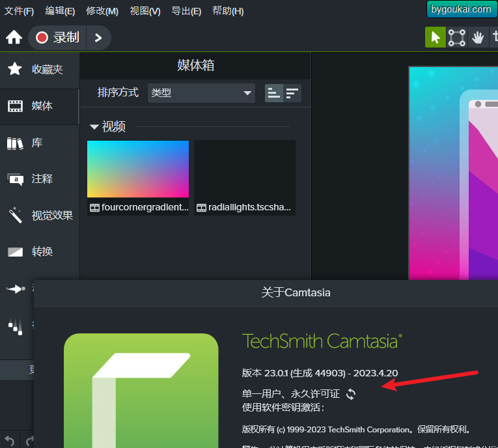Start recording with 录制 button

pyautogui.click(x=57, y=38)
